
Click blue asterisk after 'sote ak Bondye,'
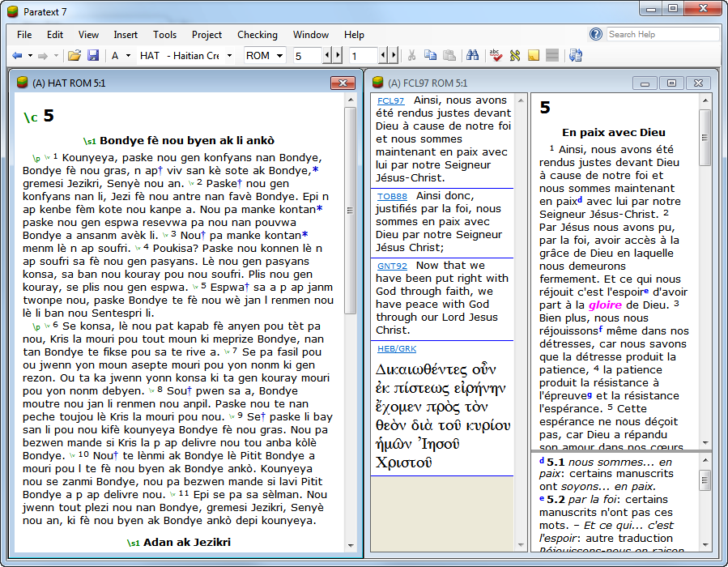click(316, 170)
